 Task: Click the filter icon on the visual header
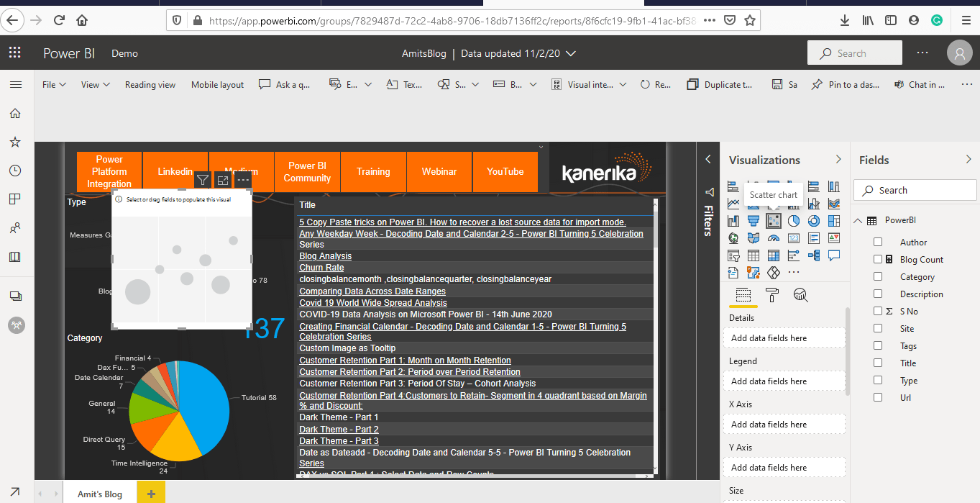point(203,180)
